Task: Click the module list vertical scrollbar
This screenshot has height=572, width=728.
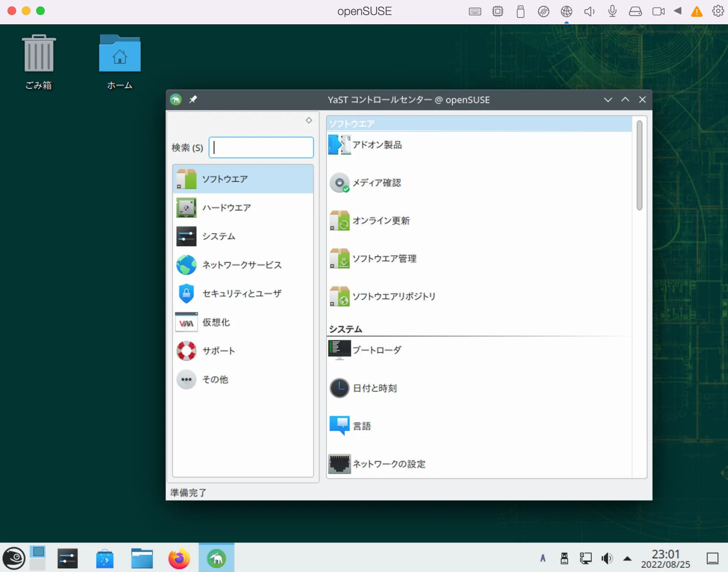Action: click(639, 165)
